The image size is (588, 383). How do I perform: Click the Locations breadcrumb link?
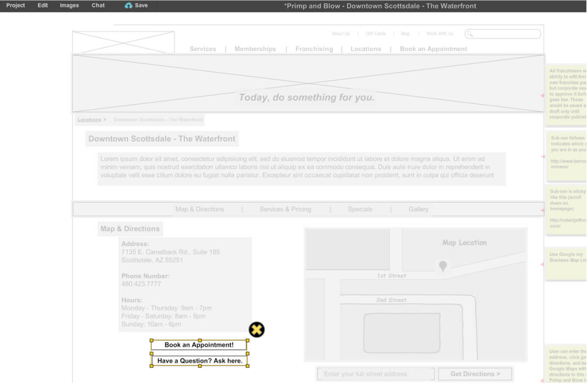(x=89, y=120)
